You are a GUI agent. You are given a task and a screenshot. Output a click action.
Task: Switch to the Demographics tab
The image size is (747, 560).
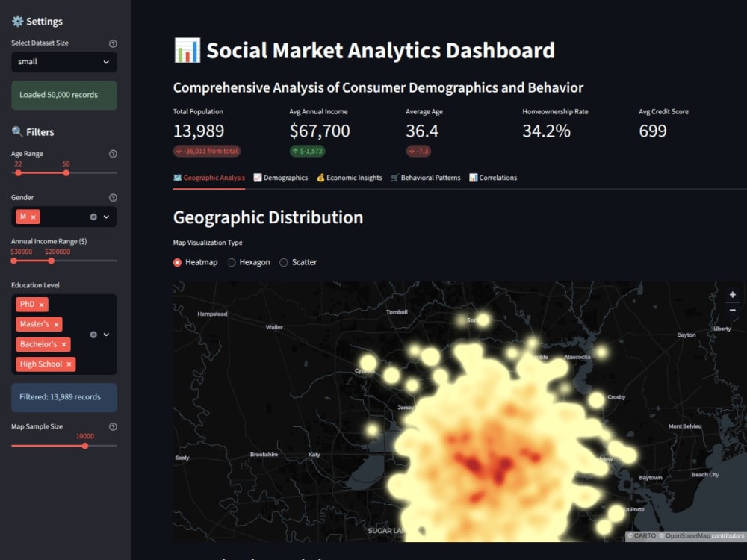coord(281,178)
